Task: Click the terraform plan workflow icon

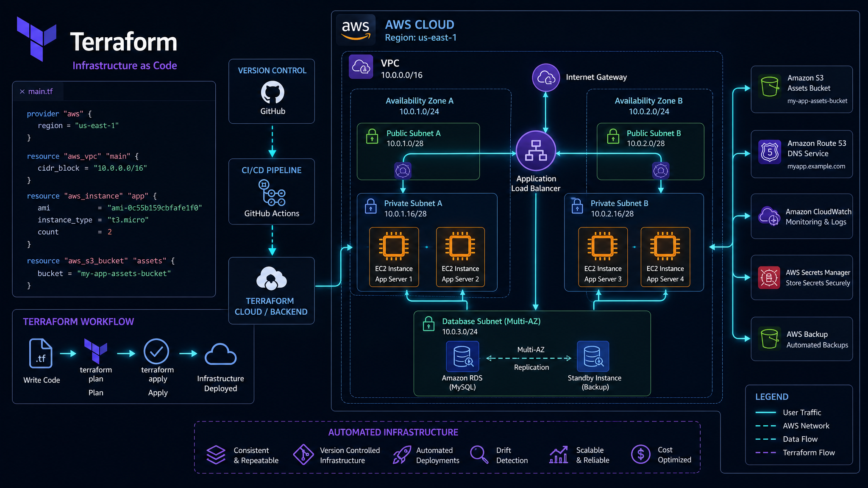Action: (x=96, y=351)
